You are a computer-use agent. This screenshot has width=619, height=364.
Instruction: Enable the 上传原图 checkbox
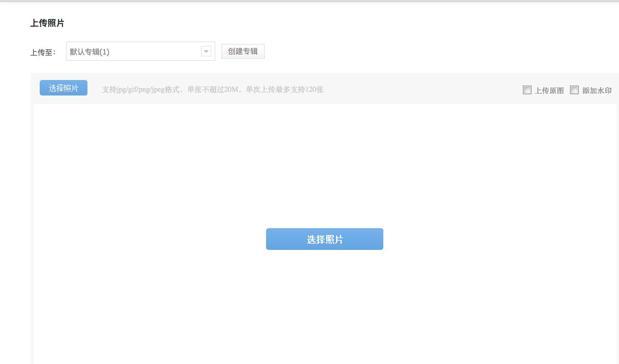click(x=527, y=90)
